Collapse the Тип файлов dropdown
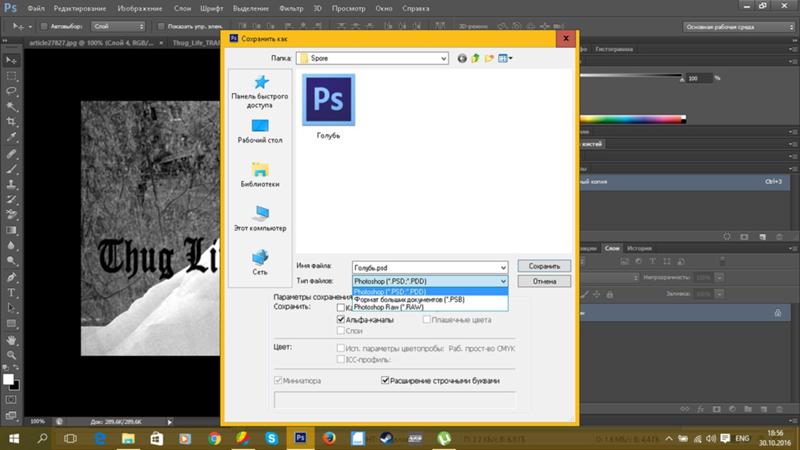This screenshot has height=450, width=800. point(503,281)
